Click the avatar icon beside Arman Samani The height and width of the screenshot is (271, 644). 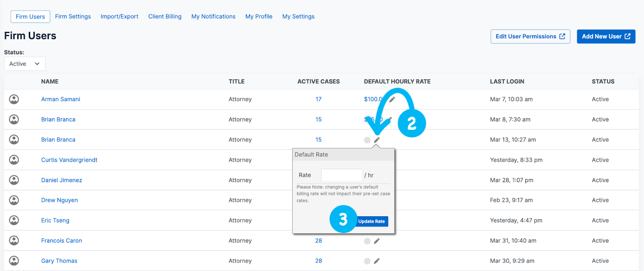14,99
